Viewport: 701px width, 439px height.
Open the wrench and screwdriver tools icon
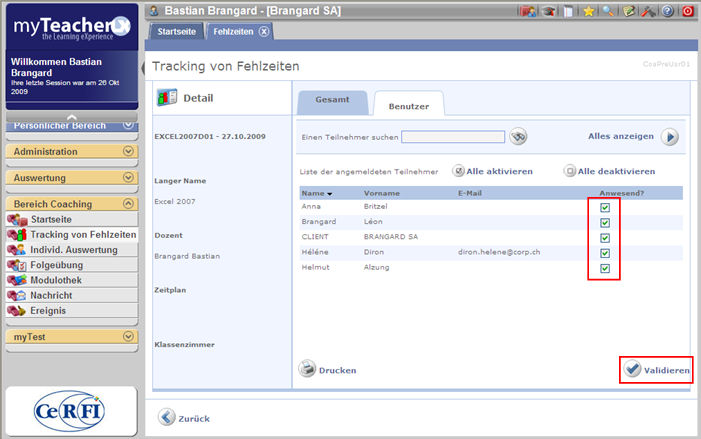pos(648,11)
